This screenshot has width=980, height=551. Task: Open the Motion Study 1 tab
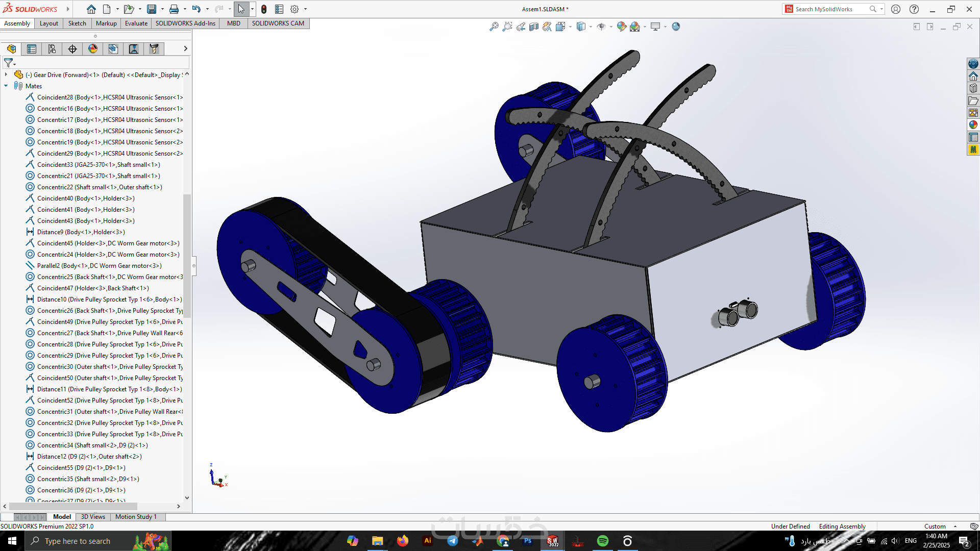point(136,517)
